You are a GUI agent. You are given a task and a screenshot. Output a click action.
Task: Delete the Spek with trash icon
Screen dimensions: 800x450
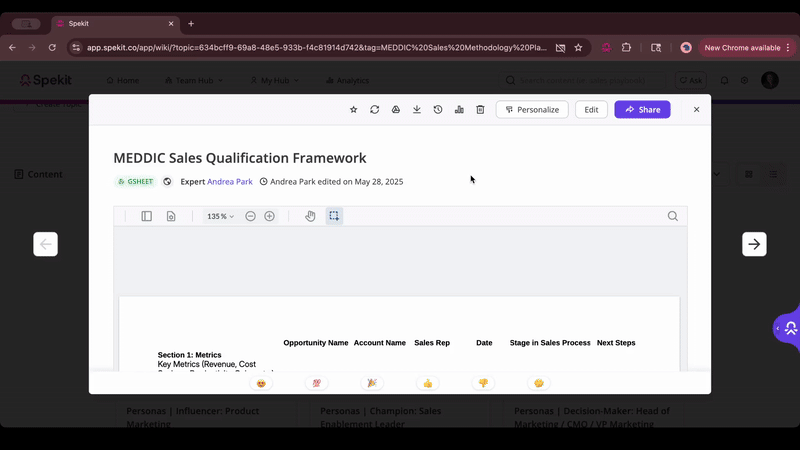[480, 110]
